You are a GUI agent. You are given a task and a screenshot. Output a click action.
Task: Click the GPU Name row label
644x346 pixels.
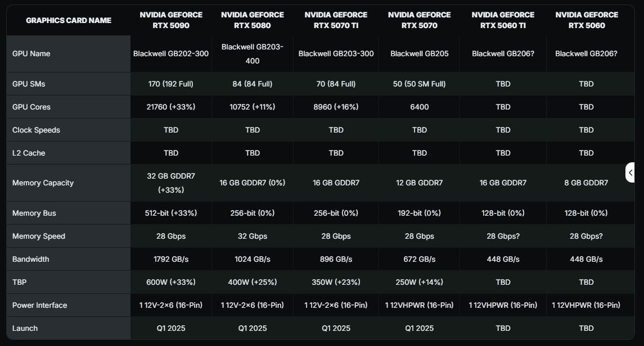coord(31,54)
